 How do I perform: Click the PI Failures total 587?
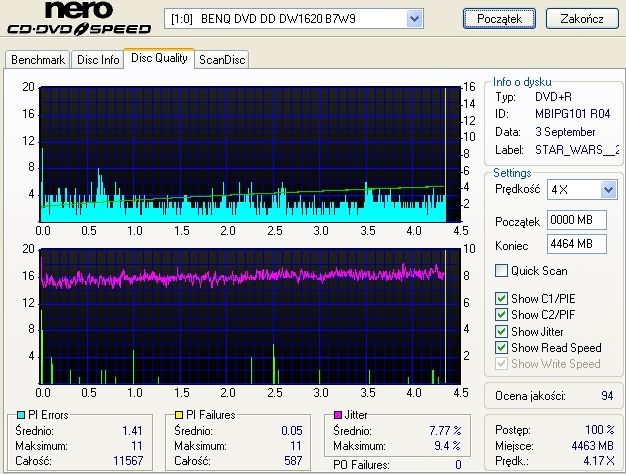coord(293,461)
